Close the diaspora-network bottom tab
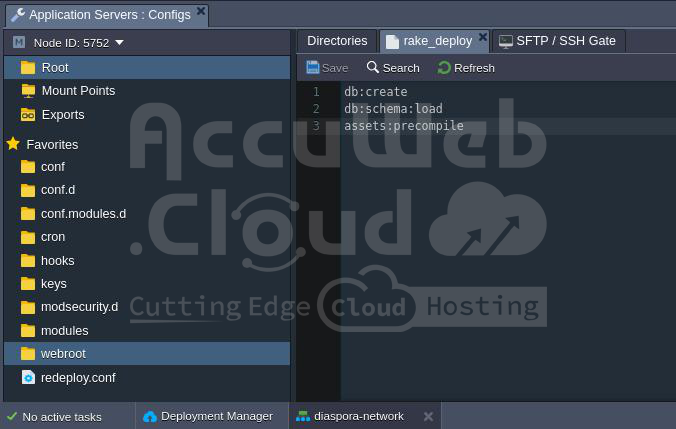 coord(428,416)
